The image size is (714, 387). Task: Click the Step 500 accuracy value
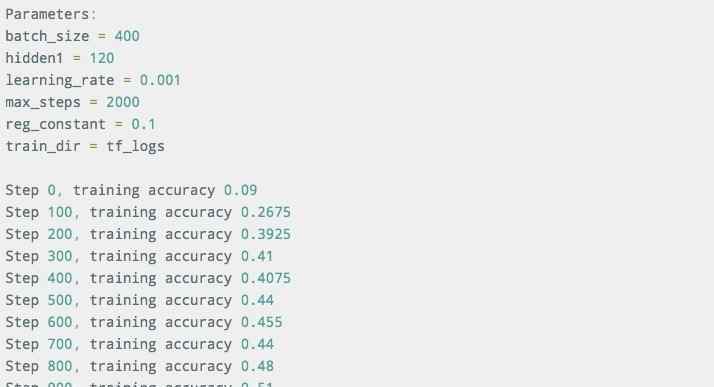point(257,300)
